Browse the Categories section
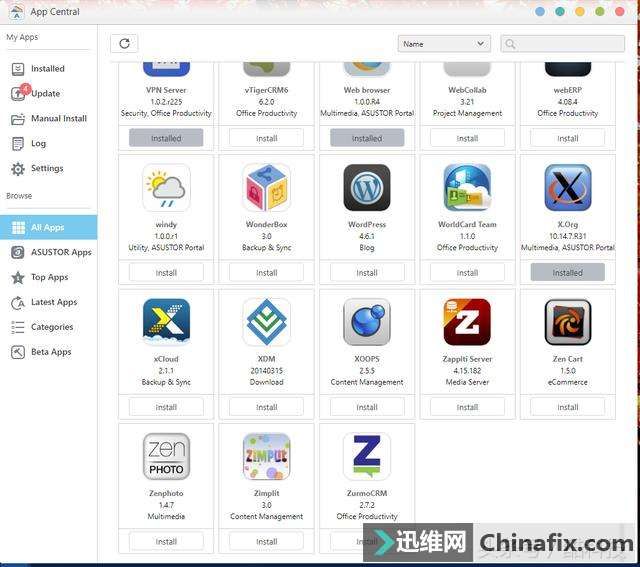 point(52,327)
